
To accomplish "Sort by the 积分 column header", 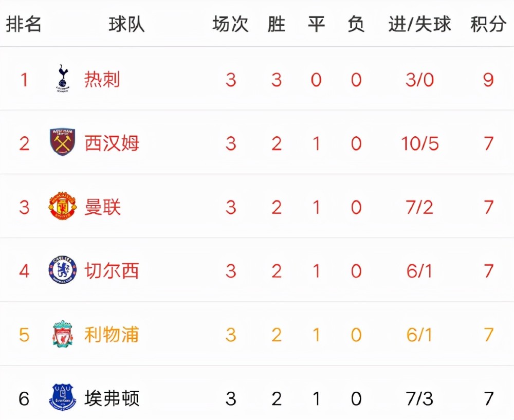I will [488, 24].
